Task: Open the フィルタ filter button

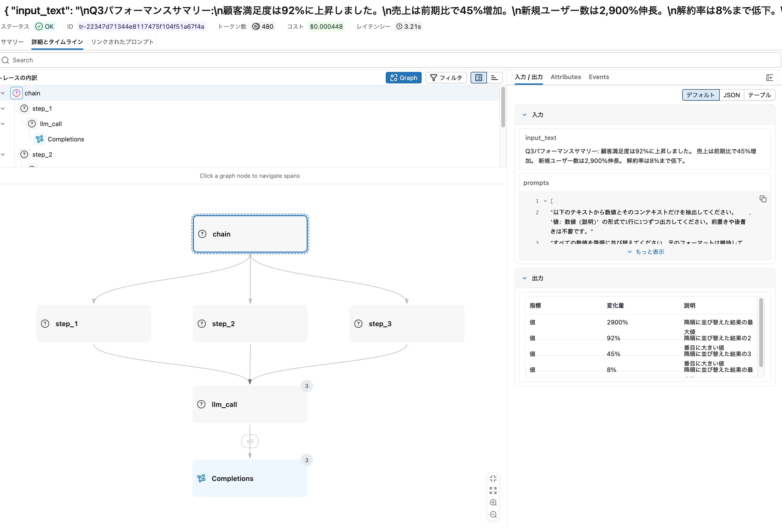Action: (x=446, y=78)
